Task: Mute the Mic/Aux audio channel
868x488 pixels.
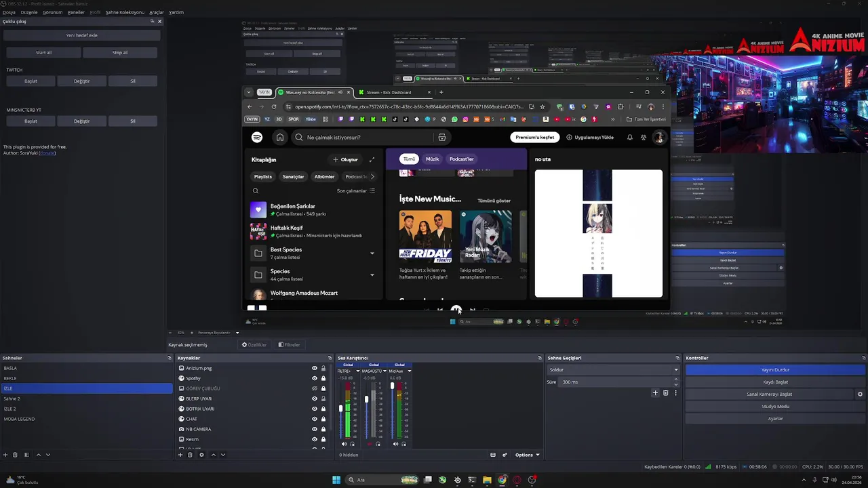Action: coord(395,444)
